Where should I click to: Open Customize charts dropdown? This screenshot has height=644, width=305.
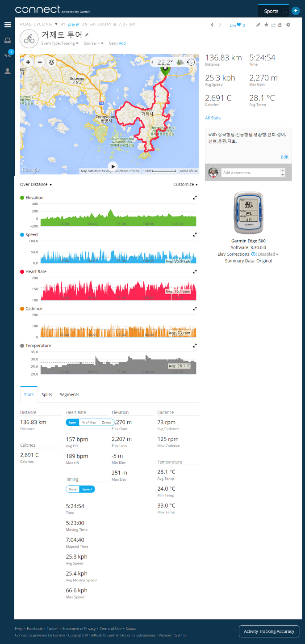185,184
